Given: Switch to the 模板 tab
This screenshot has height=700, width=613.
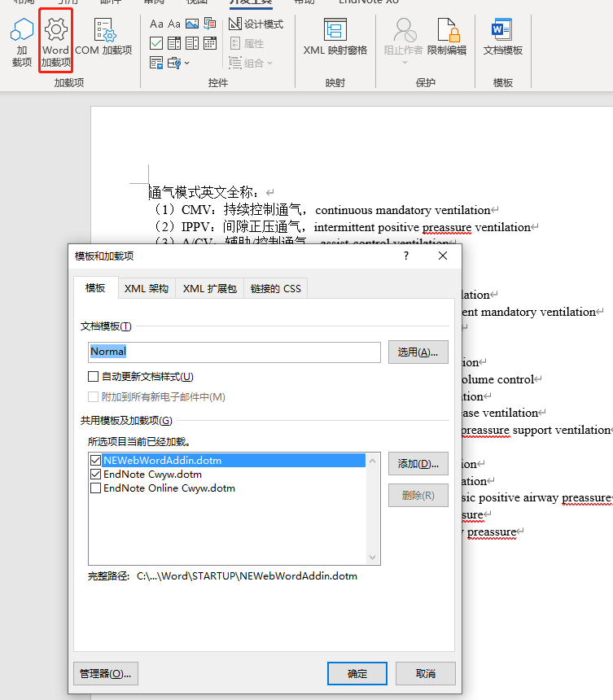Looking at the screenshot, I should [x=95, y=288].
